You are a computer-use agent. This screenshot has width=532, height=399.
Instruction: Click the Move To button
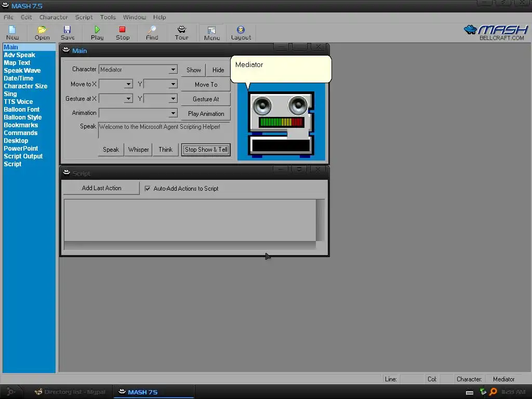[206, 85]
